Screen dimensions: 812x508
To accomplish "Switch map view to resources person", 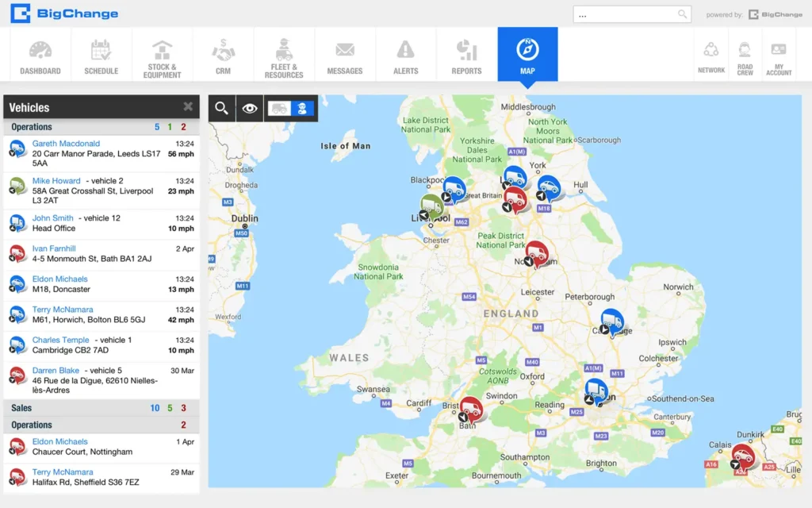I will tap(302, 108).
